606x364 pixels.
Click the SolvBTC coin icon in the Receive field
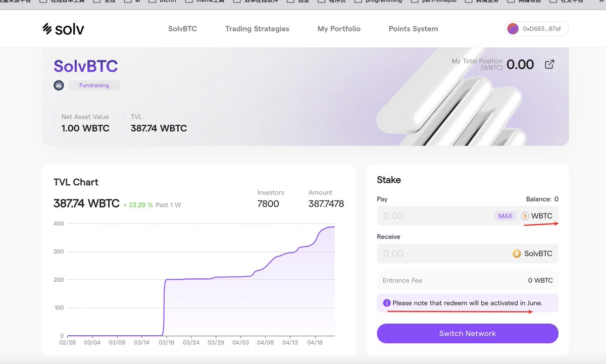(517, 253)
